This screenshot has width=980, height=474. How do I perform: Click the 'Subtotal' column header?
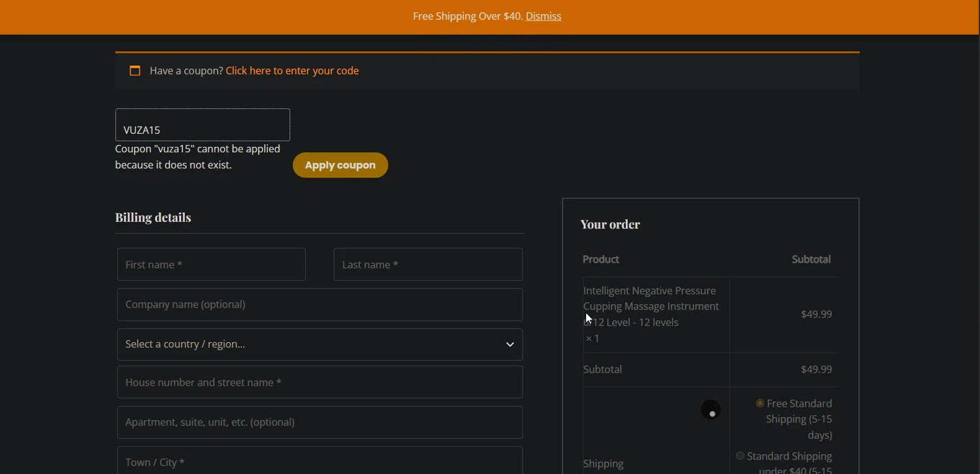811,259
